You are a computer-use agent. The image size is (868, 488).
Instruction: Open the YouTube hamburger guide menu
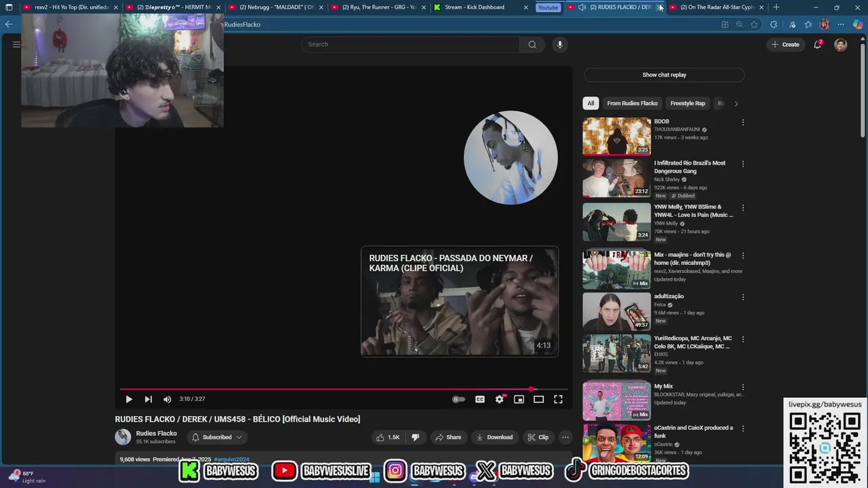pyautogui.click(x=16, y=45)
